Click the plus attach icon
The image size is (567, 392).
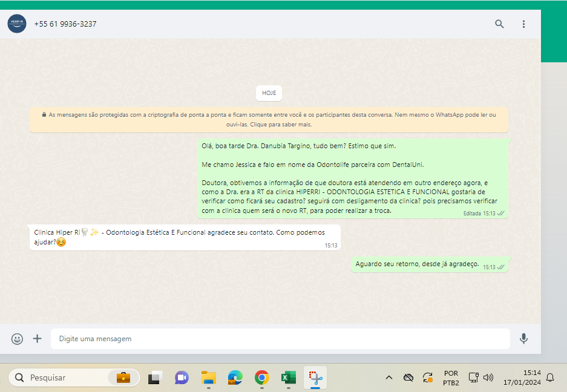(x=38, y=339)
